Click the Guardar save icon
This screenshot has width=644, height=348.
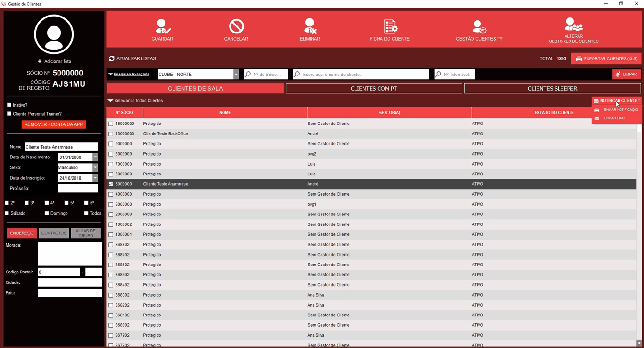point(163,26)
